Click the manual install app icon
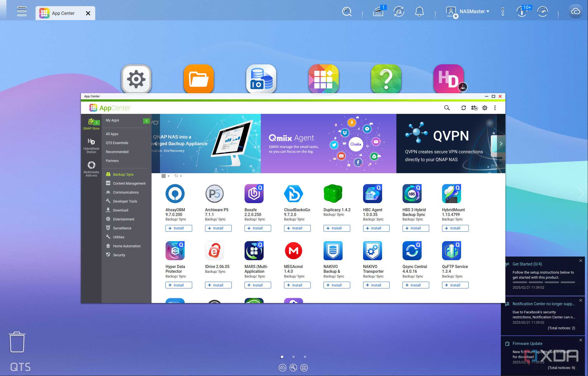This screenshot has width=588, height=376. pos(474,108)
